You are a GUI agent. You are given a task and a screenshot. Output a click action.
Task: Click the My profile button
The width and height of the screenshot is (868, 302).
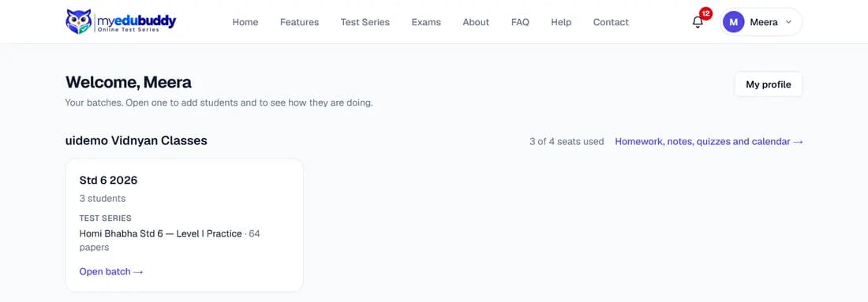(769, 84)
